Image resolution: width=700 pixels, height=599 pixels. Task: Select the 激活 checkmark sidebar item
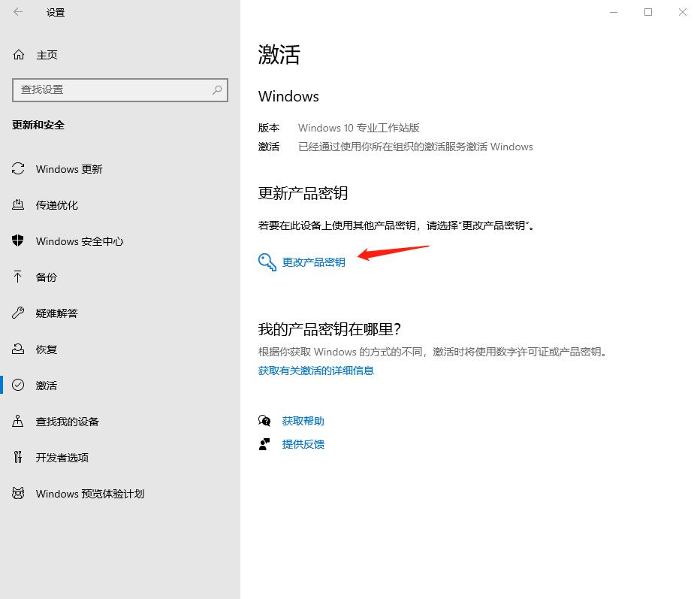[18, 386]
